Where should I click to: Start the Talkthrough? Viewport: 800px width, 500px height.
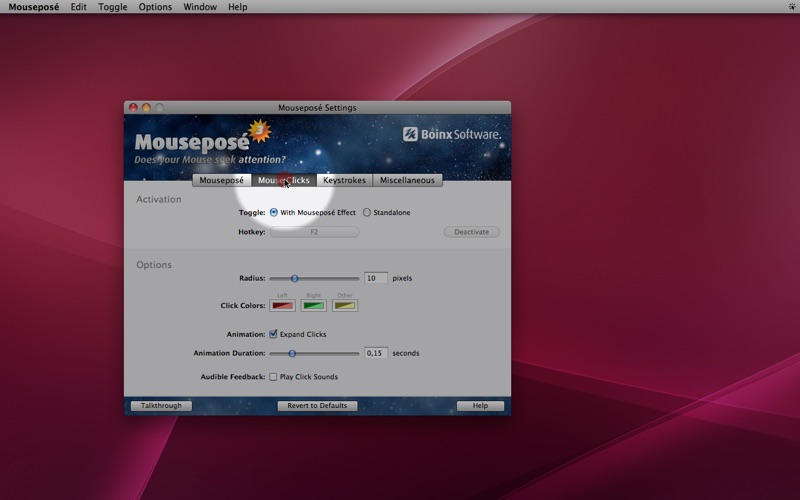[161, 406]
